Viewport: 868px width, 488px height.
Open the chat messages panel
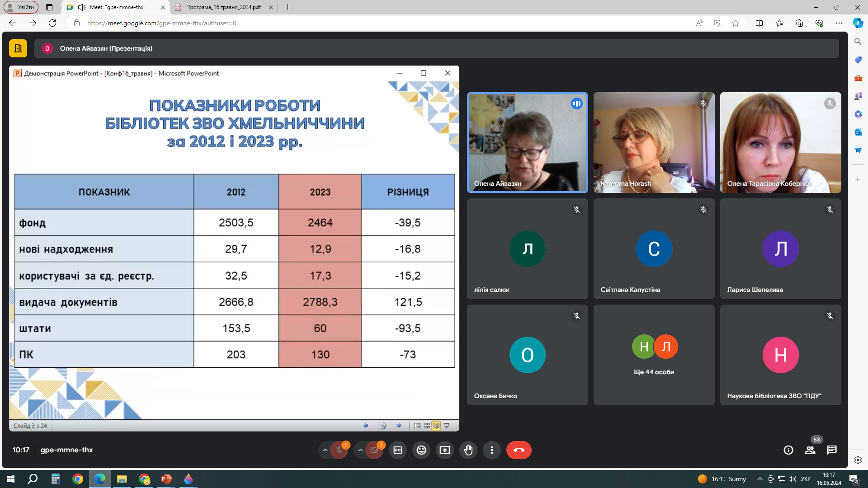[832, 450]
